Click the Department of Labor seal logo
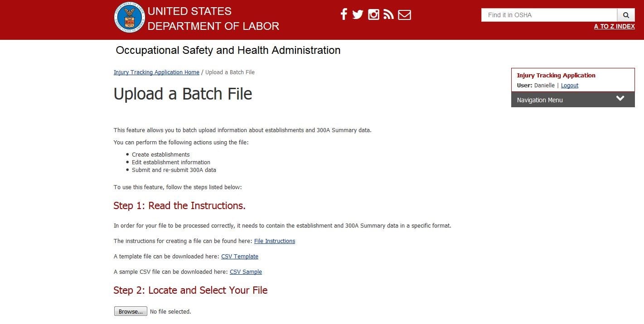644x324 pixels. click(x=130, y=18)
